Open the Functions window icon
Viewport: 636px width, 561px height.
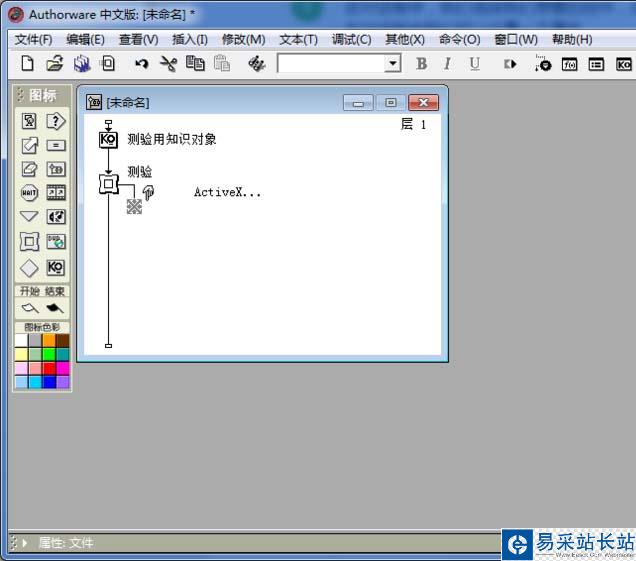569,64
